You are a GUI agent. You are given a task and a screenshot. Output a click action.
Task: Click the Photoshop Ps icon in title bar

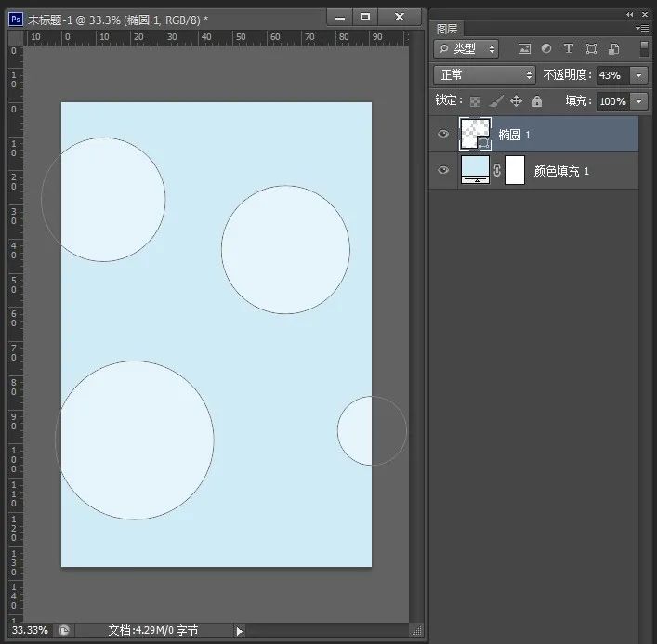(16, 20)
